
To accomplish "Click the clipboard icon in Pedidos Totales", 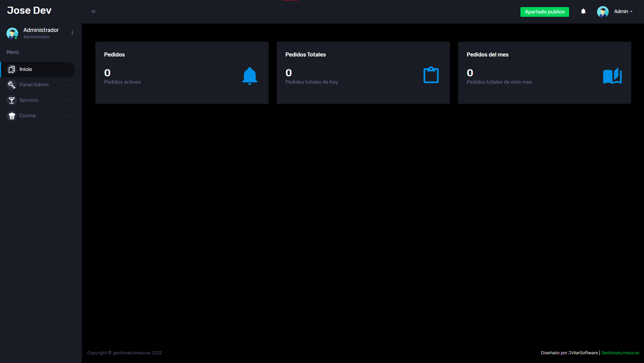I will (x=431, y=75).
